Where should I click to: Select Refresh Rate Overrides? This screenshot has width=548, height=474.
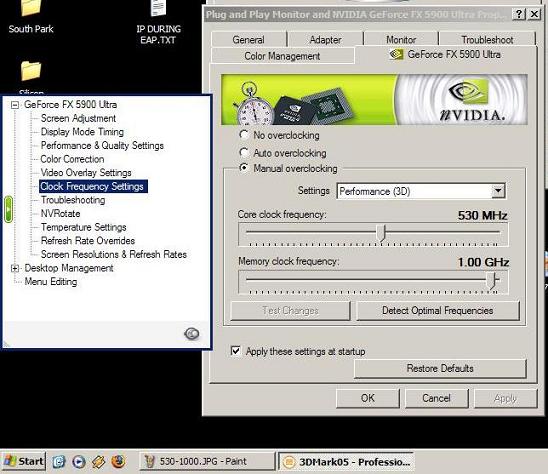tap(88, 241)
